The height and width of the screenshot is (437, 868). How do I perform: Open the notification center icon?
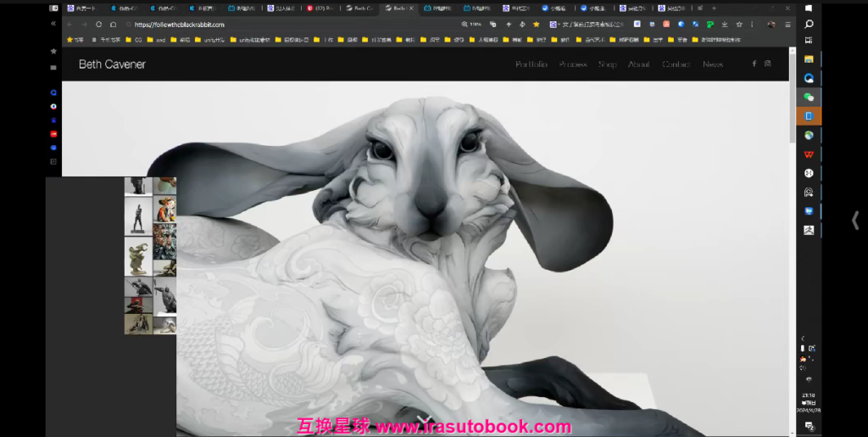[809, 425]
